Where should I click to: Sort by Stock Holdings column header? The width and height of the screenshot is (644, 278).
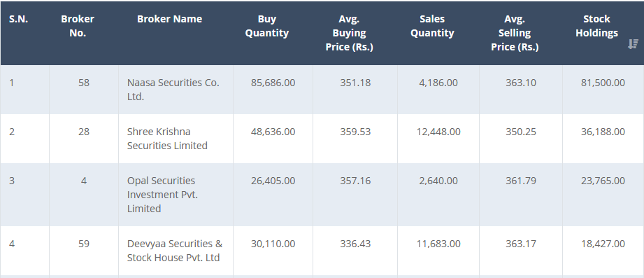point(596,26)
